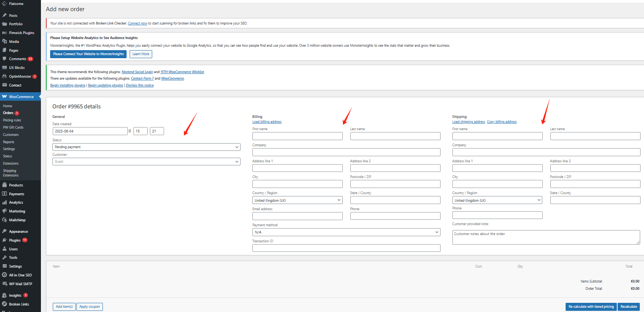This screenshot has height=312, width=644.
Task: Click the Add item(s) button
Action: [x=64, y=307]
